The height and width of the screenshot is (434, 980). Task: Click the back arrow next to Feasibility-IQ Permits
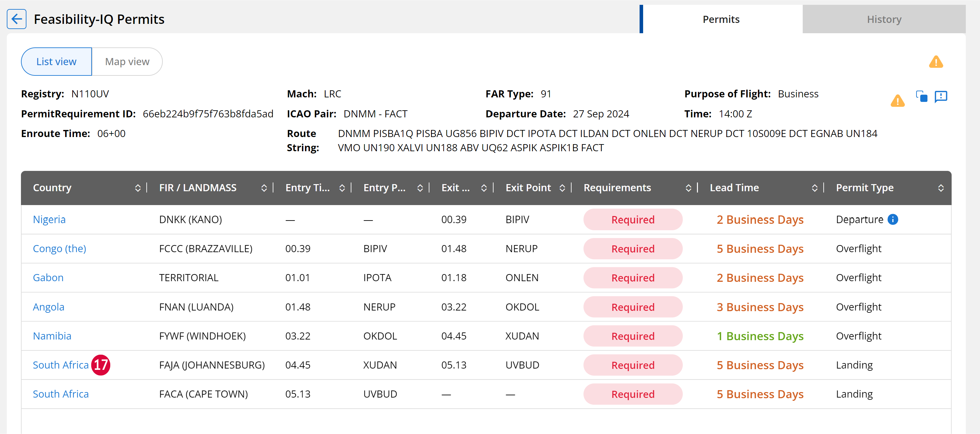click(x=17, y=19)
